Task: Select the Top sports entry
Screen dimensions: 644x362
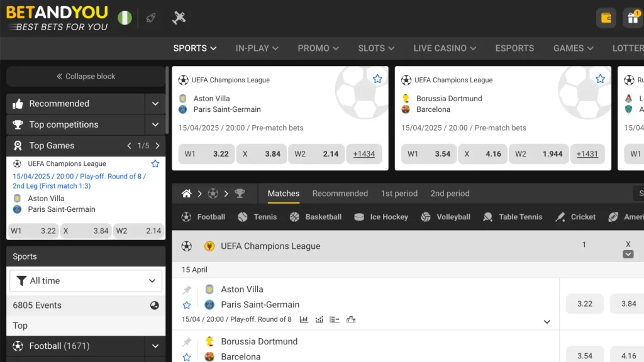Action: [86, 326]
